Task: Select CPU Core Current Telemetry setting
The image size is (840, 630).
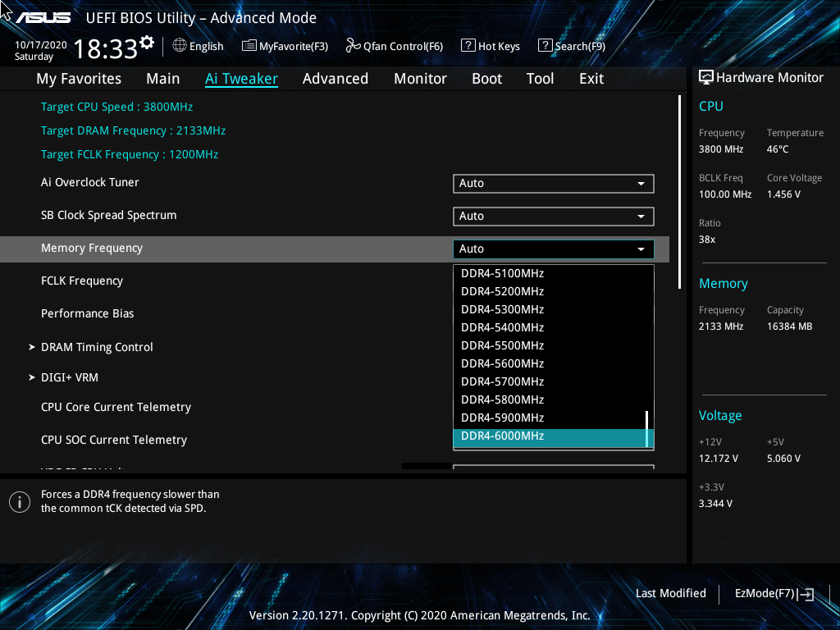Action: [116, 407]
